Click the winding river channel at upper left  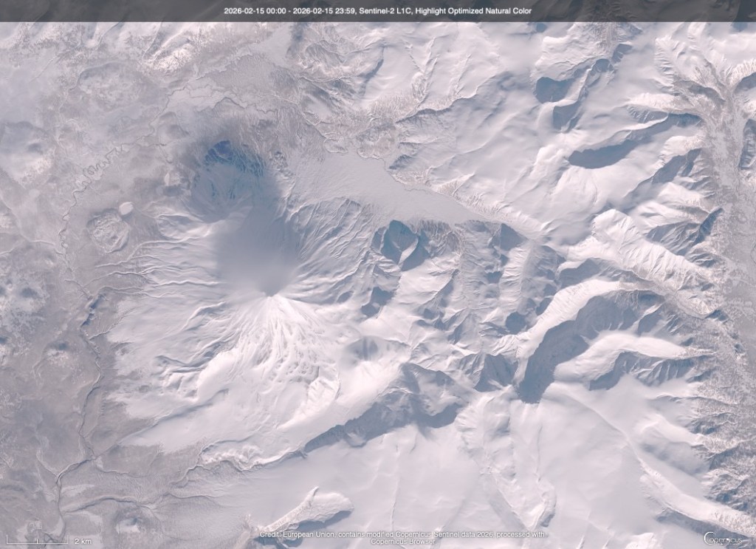(x=96, y=168)
